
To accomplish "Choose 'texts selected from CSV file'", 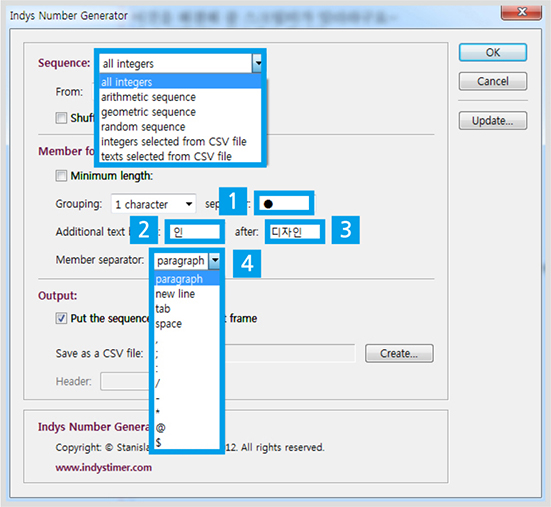I will coord(181,156).
